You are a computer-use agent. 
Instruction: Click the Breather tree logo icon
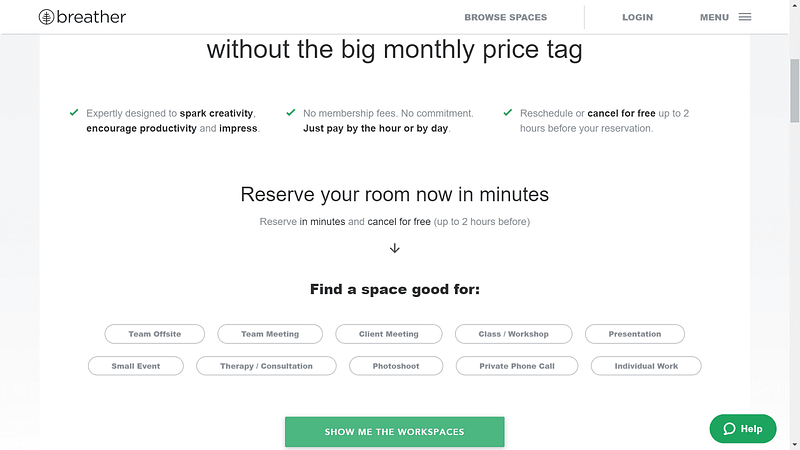tap(46, 17)
